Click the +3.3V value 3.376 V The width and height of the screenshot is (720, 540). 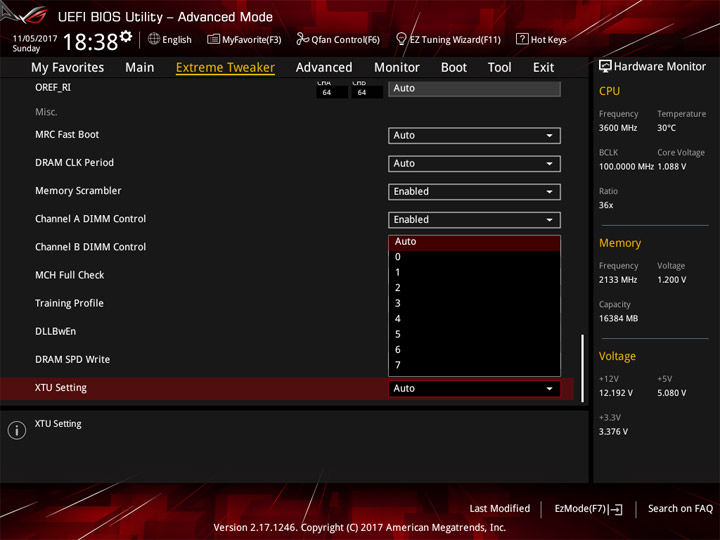pyautogui.click(x=613, y=432)
